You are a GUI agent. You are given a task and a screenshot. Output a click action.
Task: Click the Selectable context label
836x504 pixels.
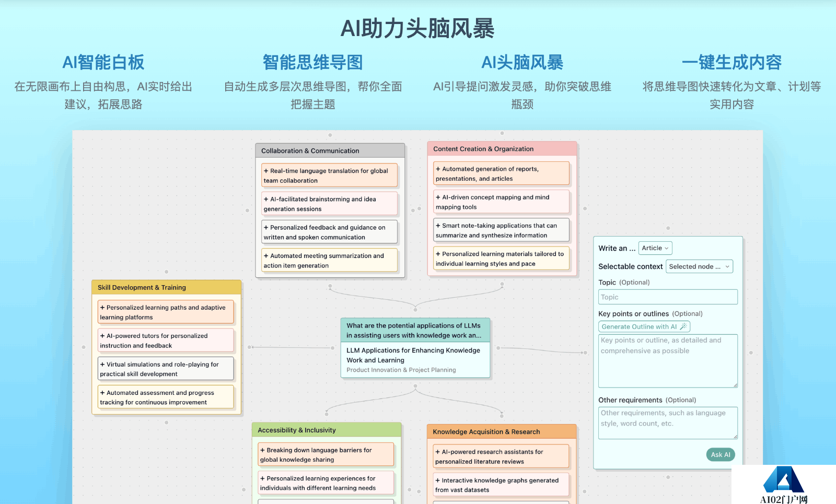631,266
